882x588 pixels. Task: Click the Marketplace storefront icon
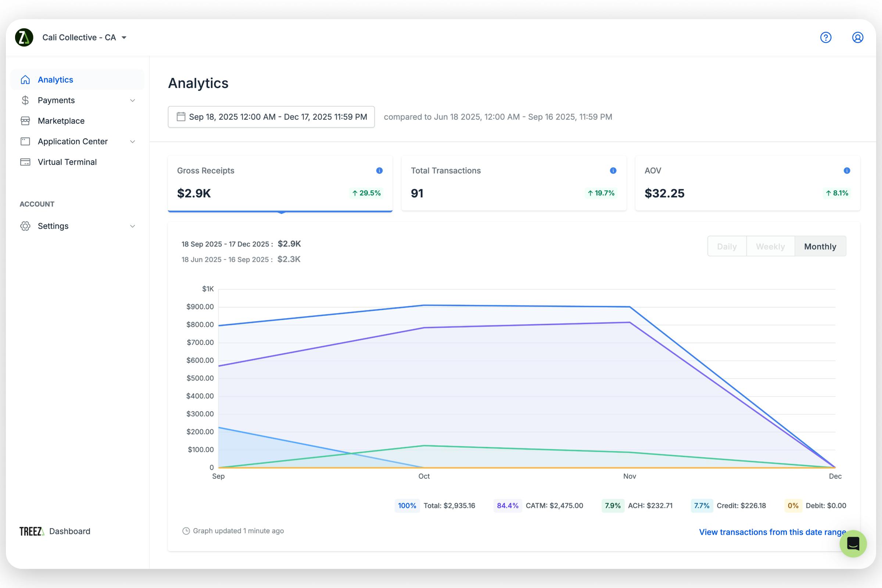coord(25,121)
